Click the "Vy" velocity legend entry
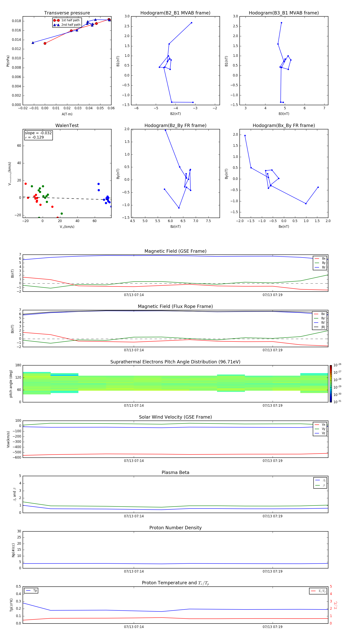The height and width of the screenshot is (644, 351). point(320,429)
